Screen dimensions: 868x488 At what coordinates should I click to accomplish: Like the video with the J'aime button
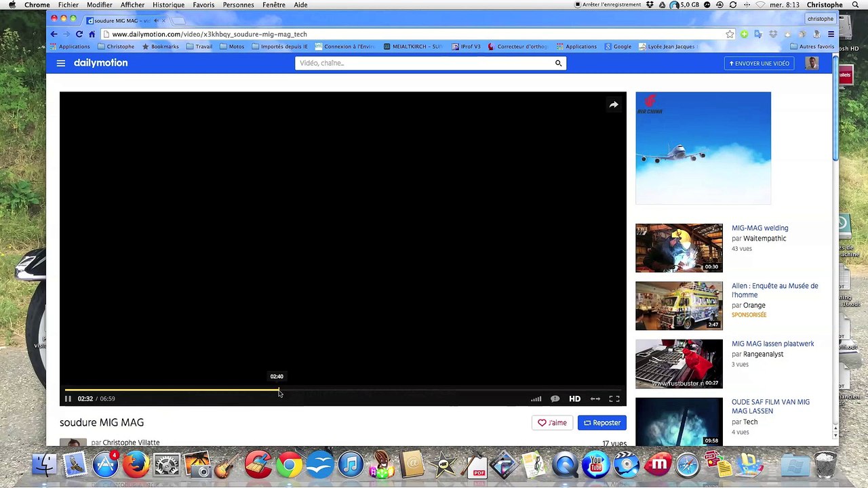coord(552,422)
